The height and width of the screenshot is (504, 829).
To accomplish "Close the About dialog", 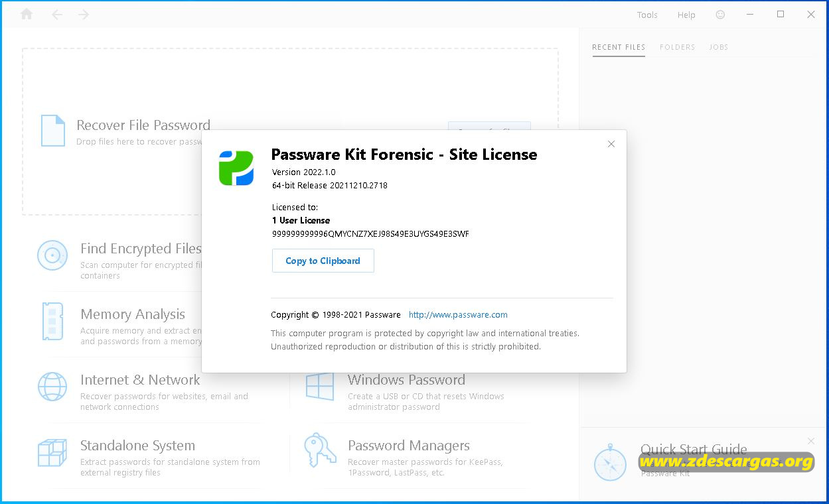I will click(611, 144).
